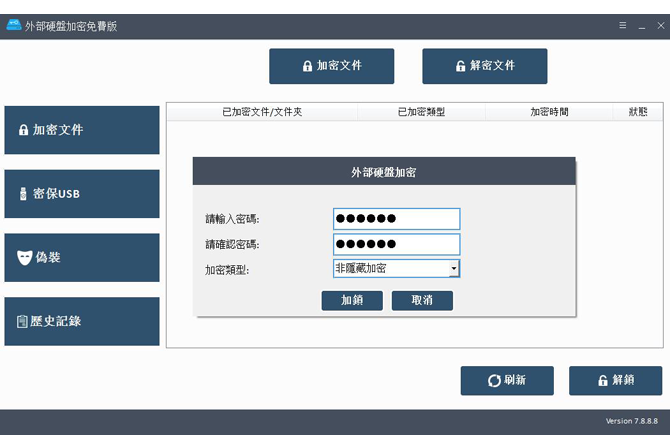670x447 pixels.
Task: Click the 已加密類型 column header
Action: [423, 112]
